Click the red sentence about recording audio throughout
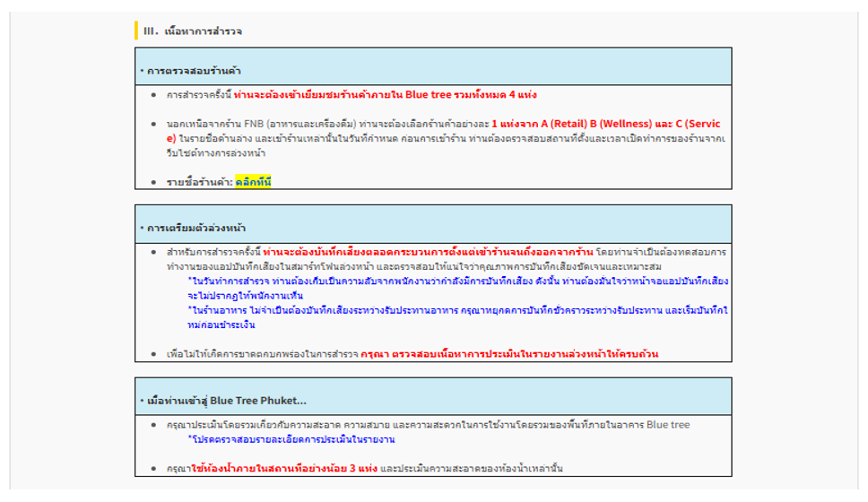868x502 pixels. 428,252
